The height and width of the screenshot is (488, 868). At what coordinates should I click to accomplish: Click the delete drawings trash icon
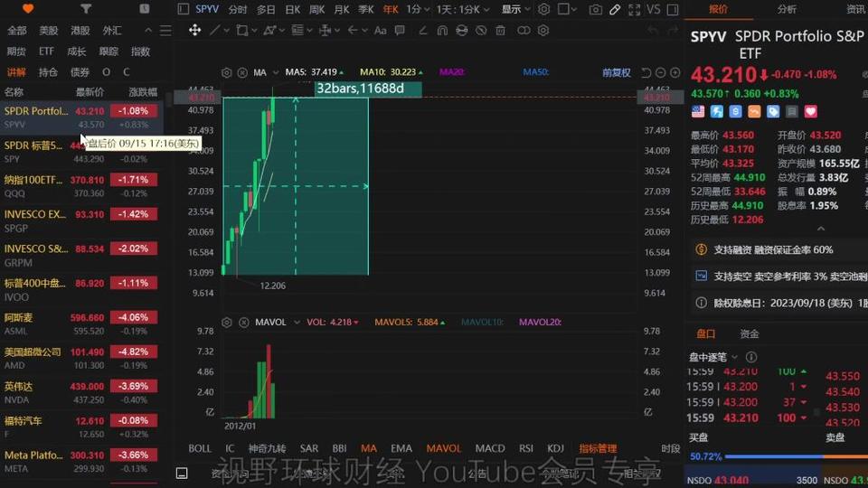coord(500,31)
